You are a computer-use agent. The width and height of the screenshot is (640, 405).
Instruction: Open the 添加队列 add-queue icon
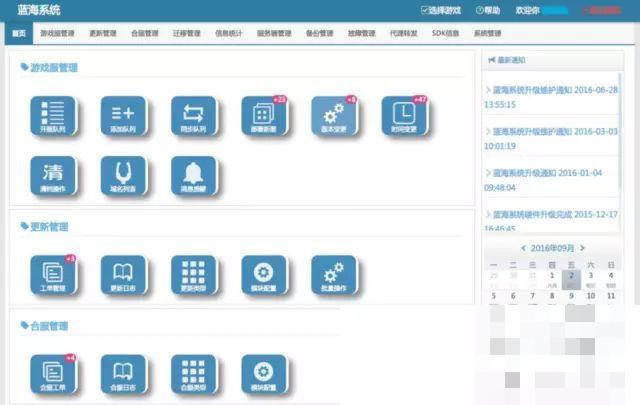point(123,116)
